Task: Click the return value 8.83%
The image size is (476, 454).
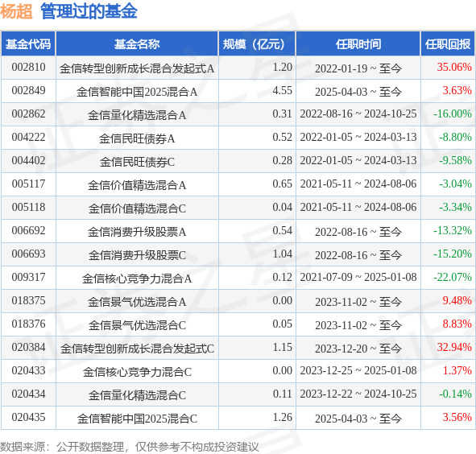Action: (457, 324)
